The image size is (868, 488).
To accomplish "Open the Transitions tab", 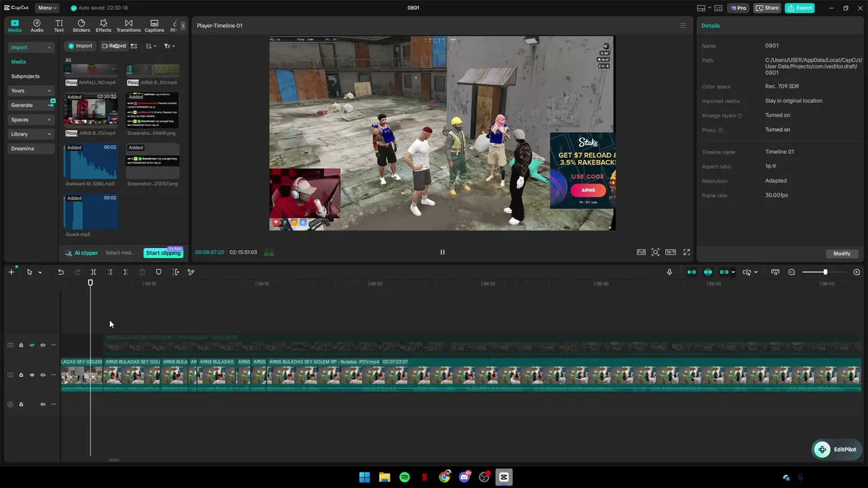I will click(x=128, y=26).
